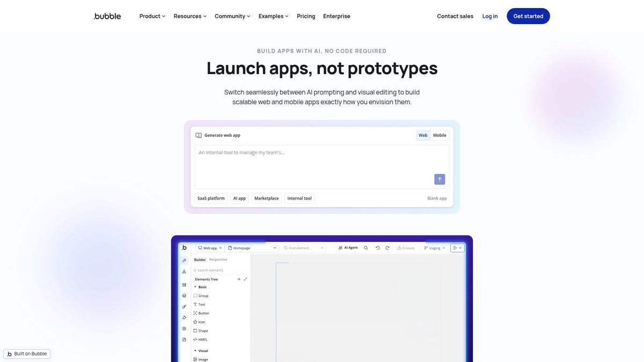Open the Web app dropdown
The image size is (644, 362).
coord(209,248)
